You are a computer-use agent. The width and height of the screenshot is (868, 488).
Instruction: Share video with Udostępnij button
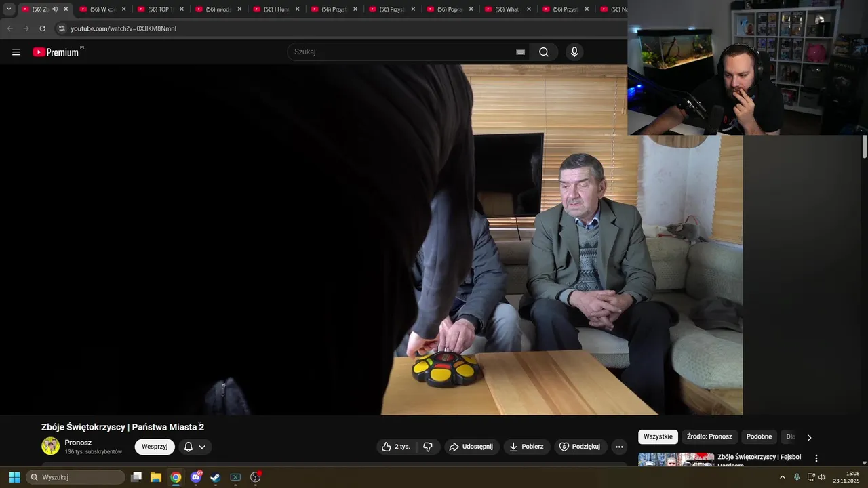471,447
